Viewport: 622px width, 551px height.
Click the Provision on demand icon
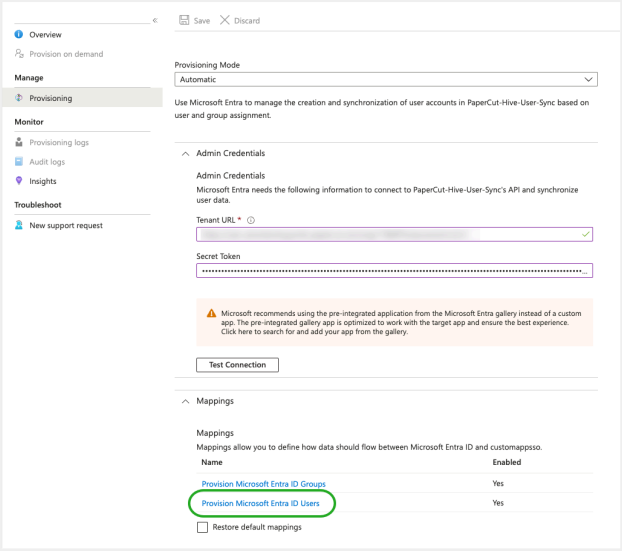pyautogui.click(x=19, y=54)
